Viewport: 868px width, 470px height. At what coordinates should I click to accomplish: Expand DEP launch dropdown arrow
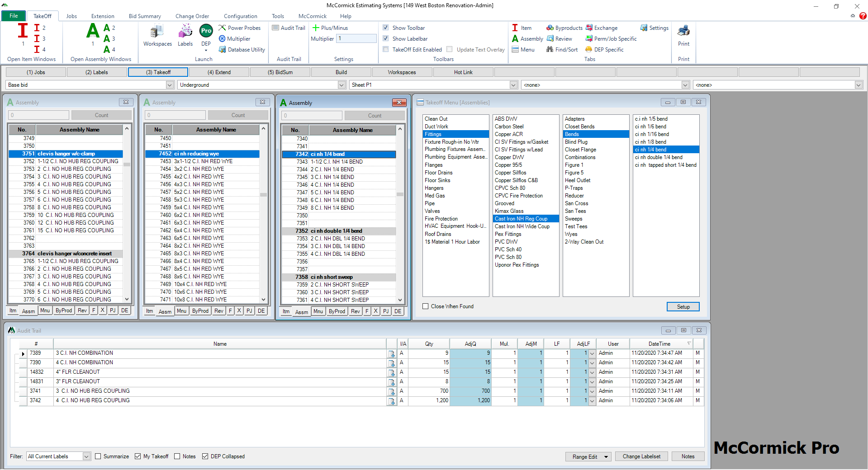(x=206, y=51)
